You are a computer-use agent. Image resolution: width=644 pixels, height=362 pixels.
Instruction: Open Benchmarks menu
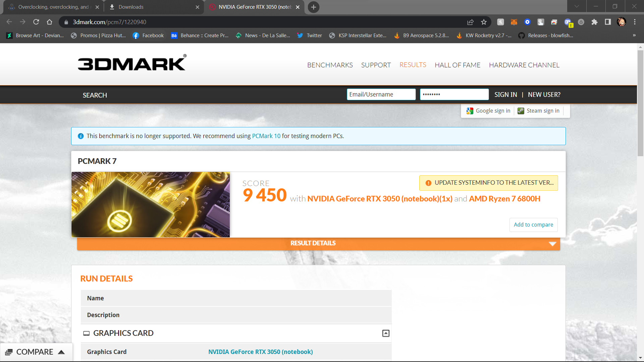[330, 65]
